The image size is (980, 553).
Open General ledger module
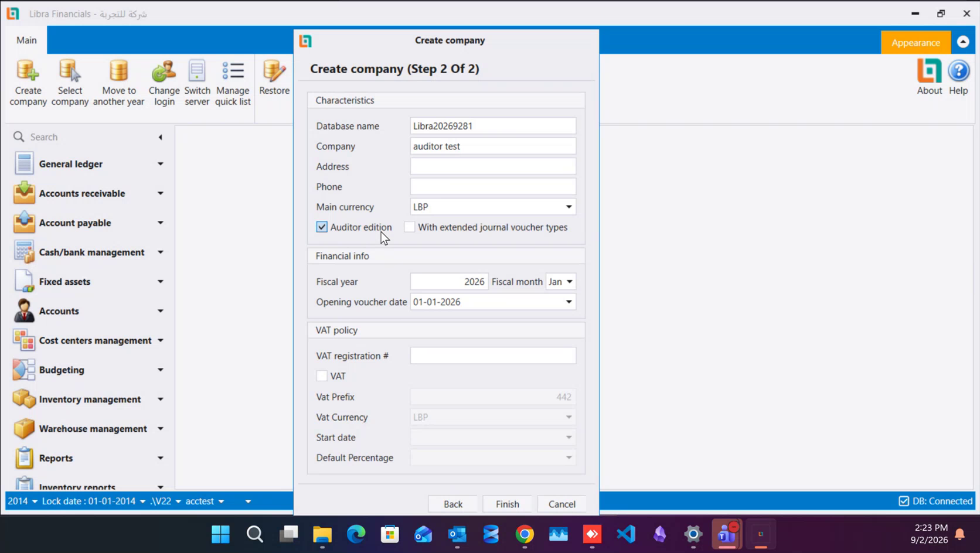tap(88, 164)
